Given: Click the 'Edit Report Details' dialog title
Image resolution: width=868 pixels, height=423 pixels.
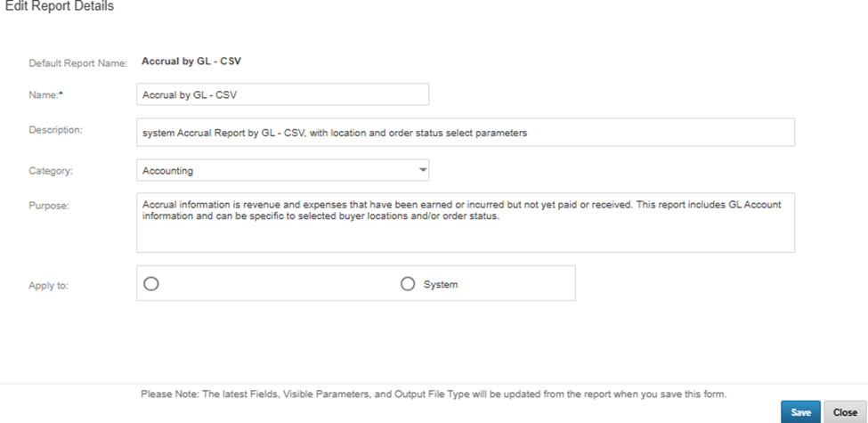Looking at the screenshot, I should 60,7.
